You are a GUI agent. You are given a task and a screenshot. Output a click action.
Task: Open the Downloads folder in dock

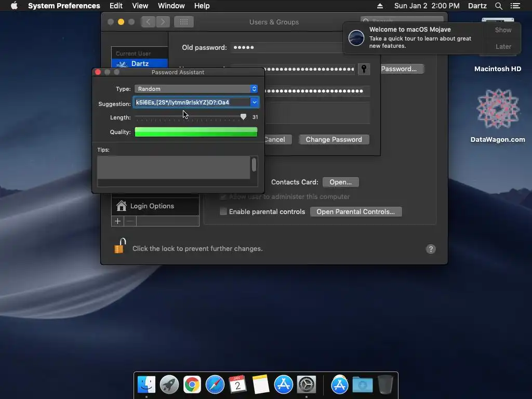362,384
